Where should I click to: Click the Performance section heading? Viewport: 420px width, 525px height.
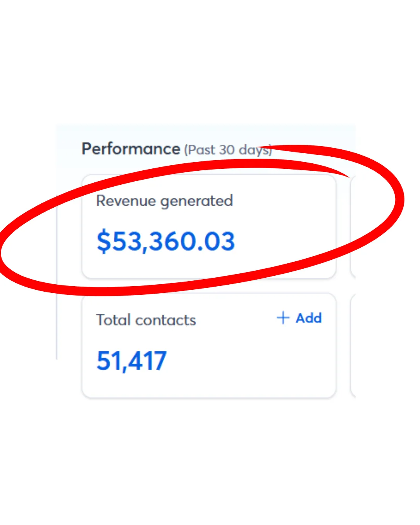coord(131,149)
